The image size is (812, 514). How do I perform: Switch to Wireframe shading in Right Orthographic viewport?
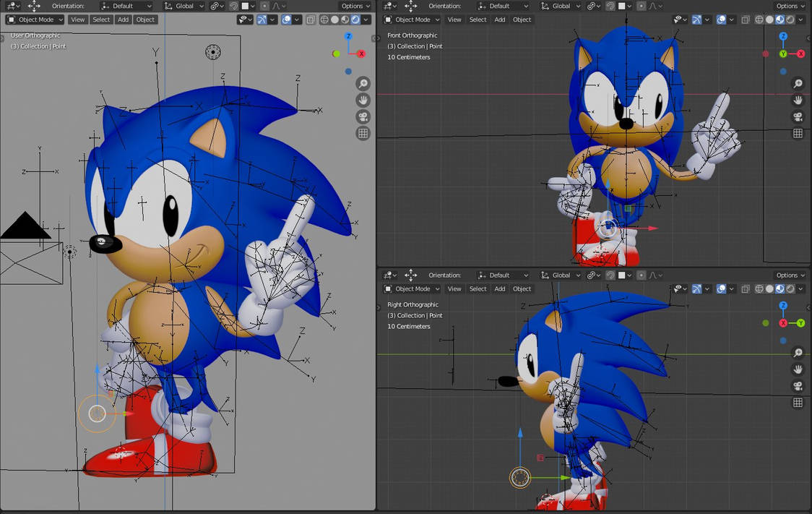(759, 288)
